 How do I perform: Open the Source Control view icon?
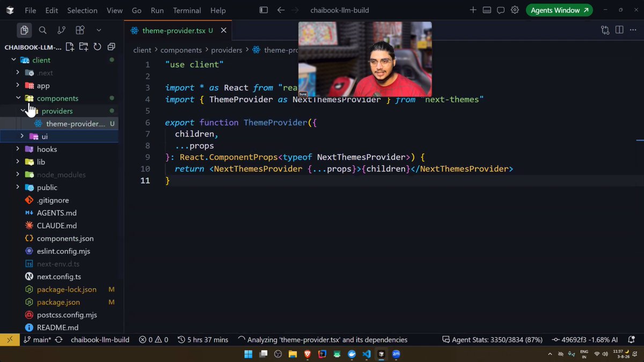pyautogui.click(x=61, y=30)
